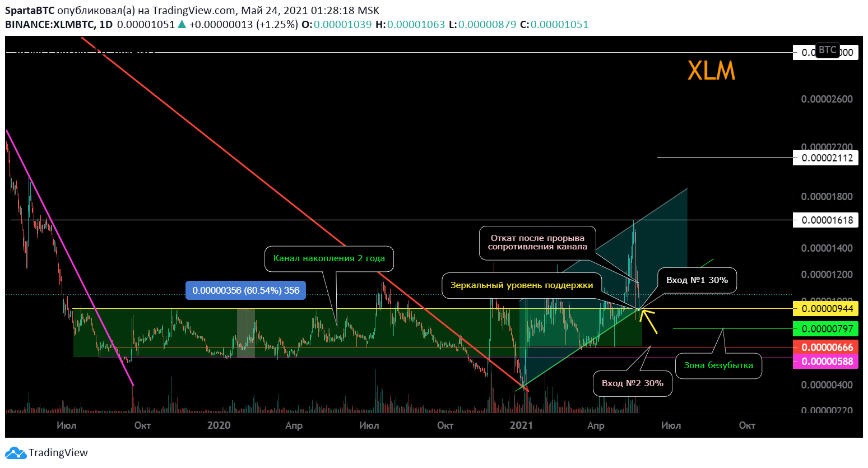Image resolution: width=868 pixels, height=468 pixels.
Task: Click the 0.00001400 price axis tick
Action: point(827,248)
